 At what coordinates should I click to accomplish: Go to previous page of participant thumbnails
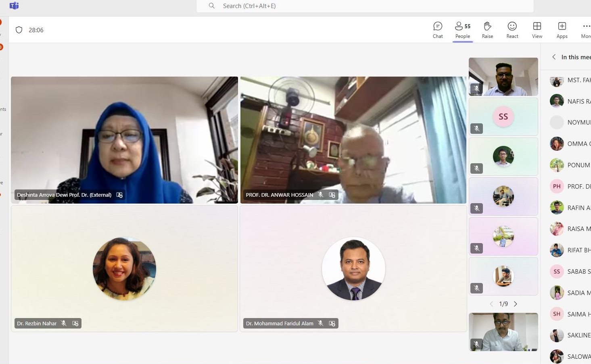pyautogui.click(x=491, y=304)
